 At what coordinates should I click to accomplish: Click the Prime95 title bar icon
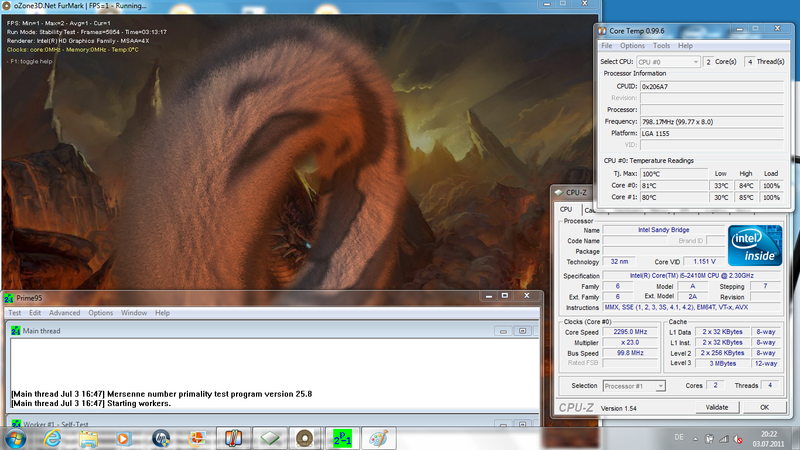9,298
